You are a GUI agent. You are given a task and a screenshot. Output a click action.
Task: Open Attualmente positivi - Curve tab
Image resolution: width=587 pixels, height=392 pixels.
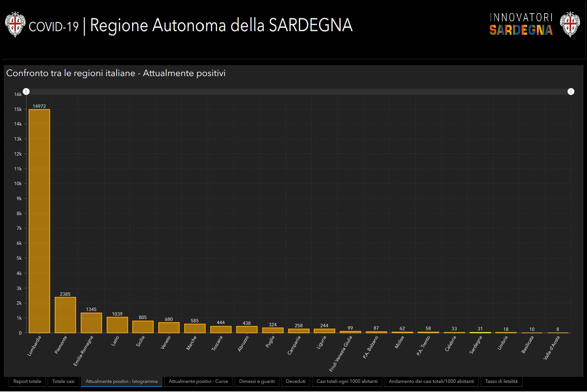coord(198,382)
